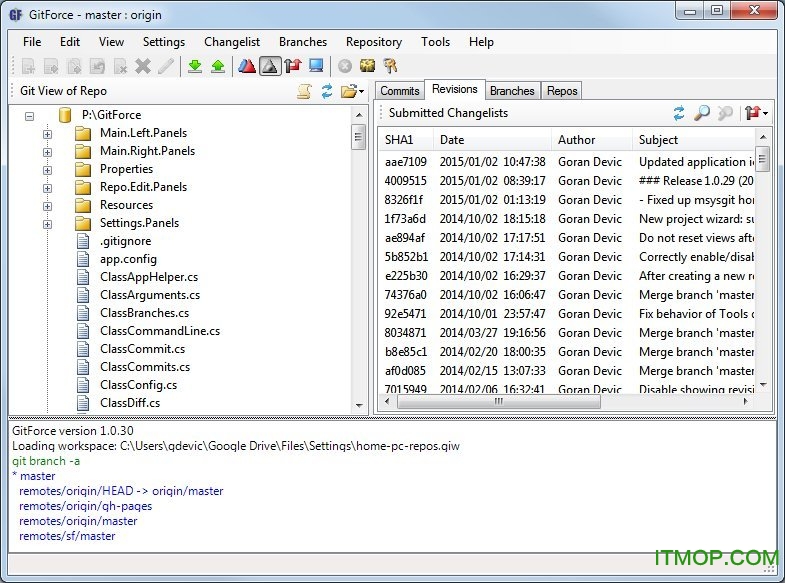Screen dimensions: 785x583
Task: Click the grayed revert file toolbar icon
Action: 97,66
